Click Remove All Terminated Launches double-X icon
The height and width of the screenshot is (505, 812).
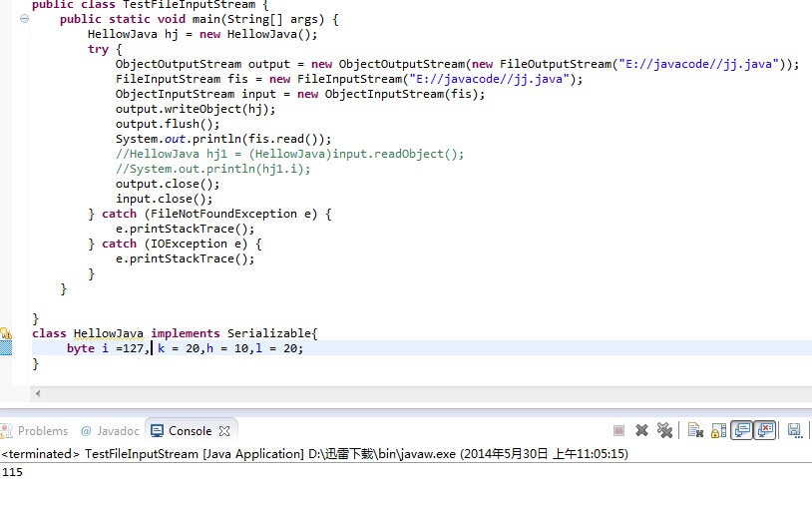click(664, 430)
